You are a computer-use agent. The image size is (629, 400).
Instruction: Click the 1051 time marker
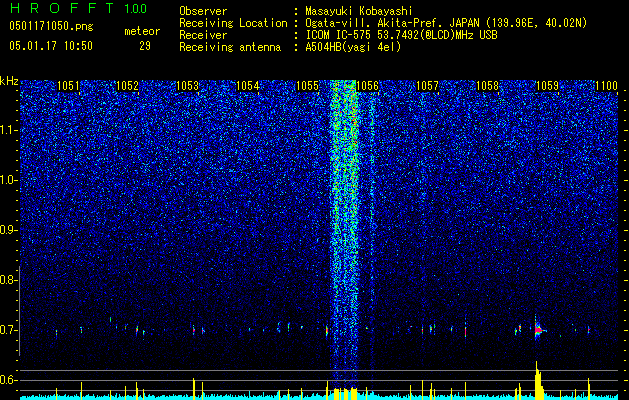click(x=68, y=86)
